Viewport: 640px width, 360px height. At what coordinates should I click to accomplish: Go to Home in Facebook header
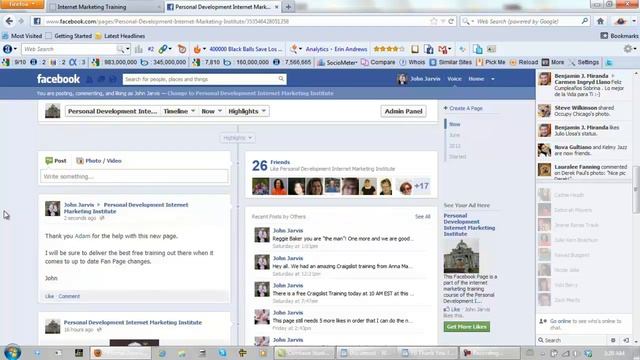476,79
